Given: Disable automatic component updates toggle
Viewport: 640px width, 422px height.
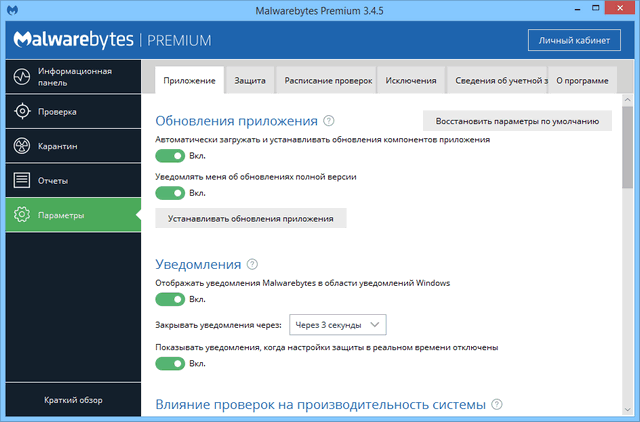Looking at the screenshot, I should 170,156.
